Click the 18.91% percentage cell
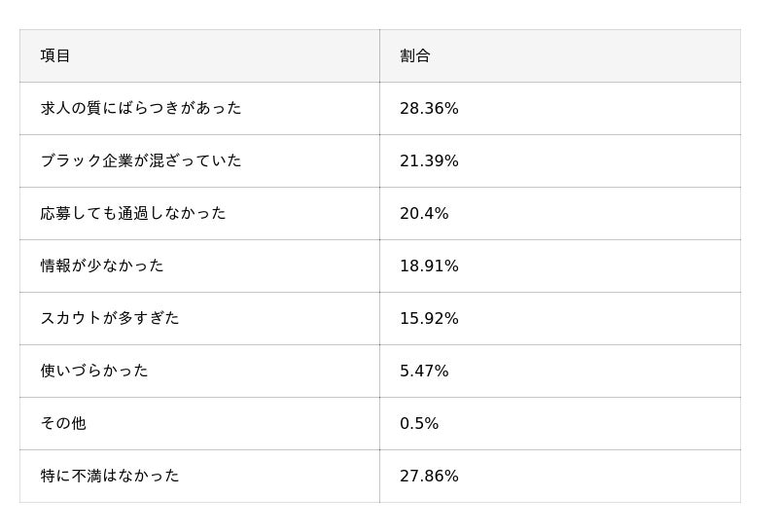Image resolution: width=778 pixels, height=532 pixels. pyautogui.click(x=429, y=266)
